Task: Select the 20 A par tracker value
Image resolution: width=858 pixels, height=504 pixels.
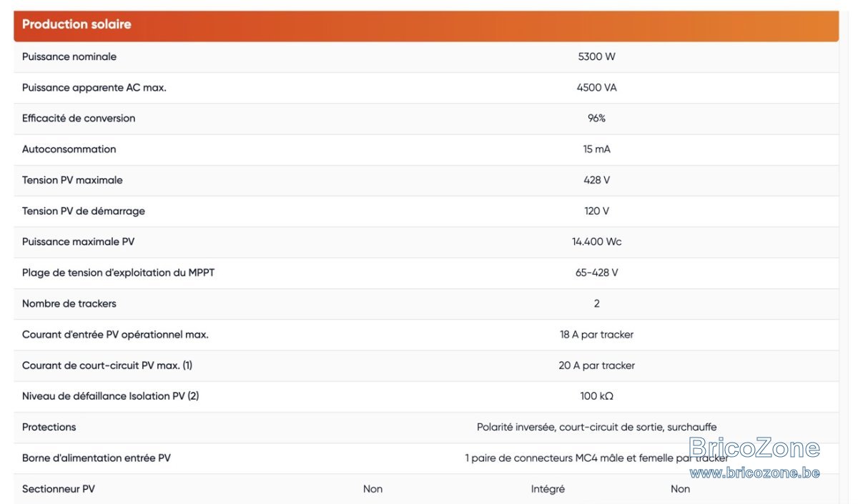Action: [596, 365]
